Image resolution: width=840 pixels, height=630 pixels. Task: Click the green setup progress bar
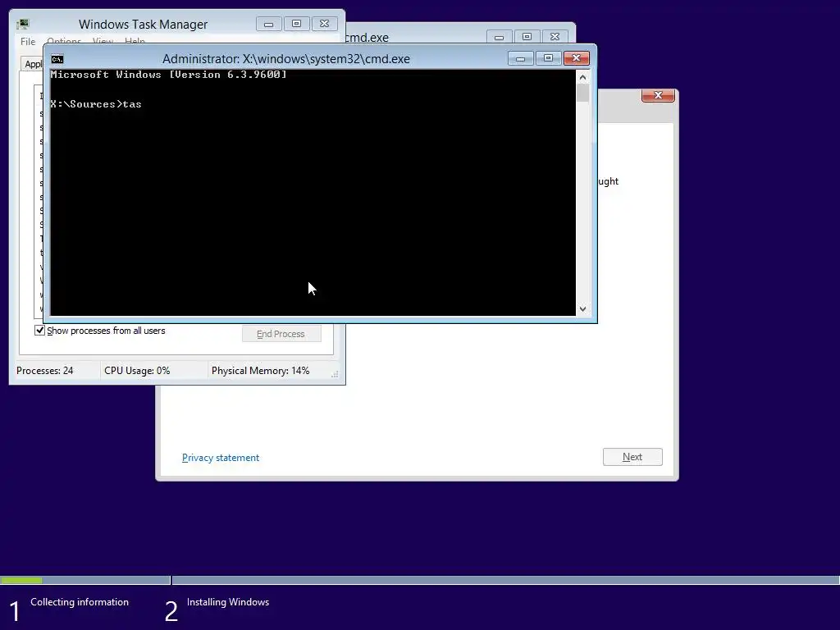pyautogui.click(x=21, y=580)
